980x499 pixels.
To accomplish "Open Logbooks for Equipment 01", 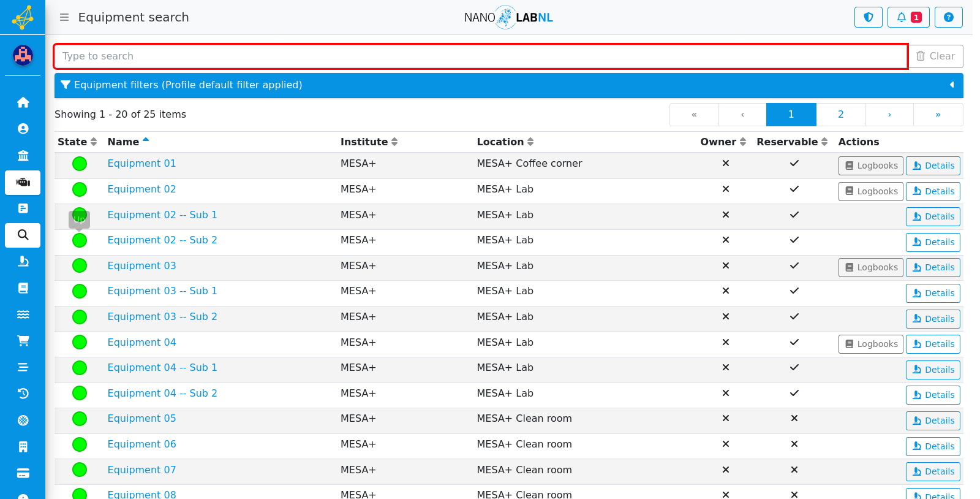I will tap(870, 166).
